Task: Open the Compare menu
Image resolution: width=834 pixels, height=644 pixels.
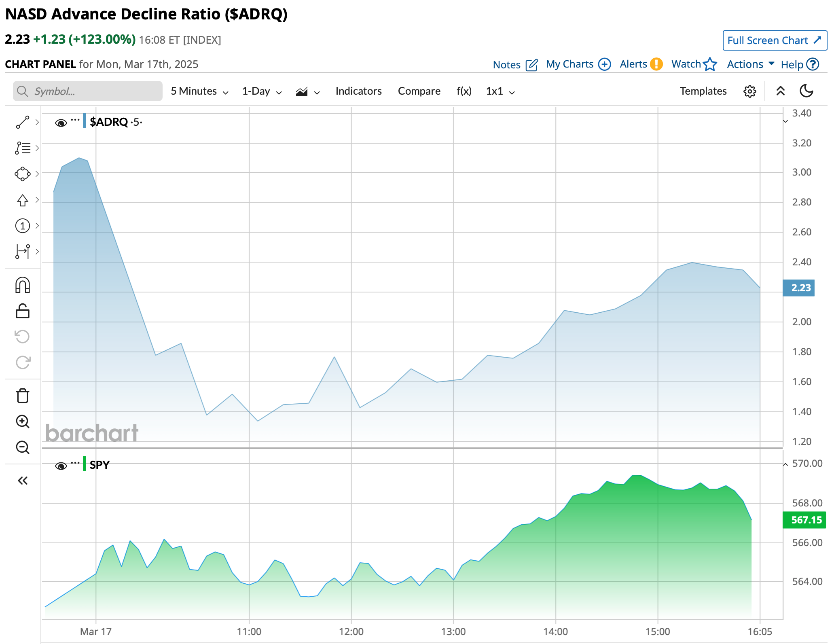Action: pos(419,91)
